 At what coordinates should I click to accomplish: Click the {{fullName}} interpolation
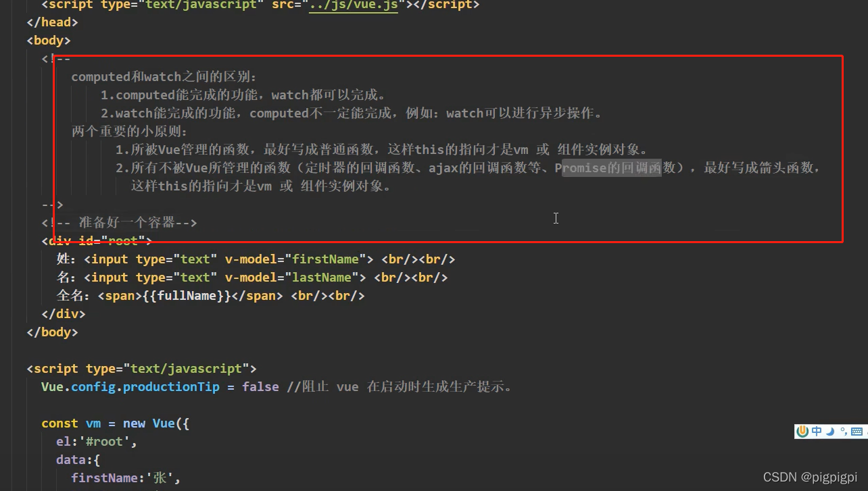187,296
